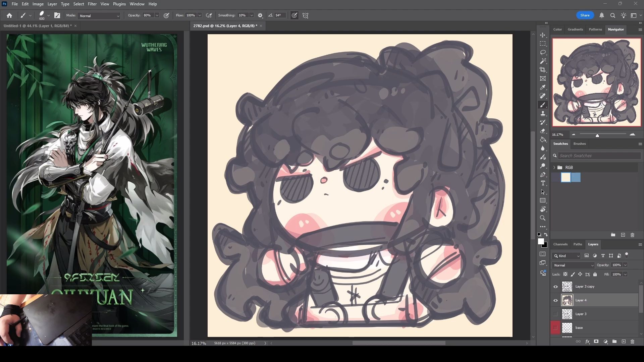The width and height of the screenshot is (644, 362).
Task: Select the cream color swatch
Action: pos(566,178)
